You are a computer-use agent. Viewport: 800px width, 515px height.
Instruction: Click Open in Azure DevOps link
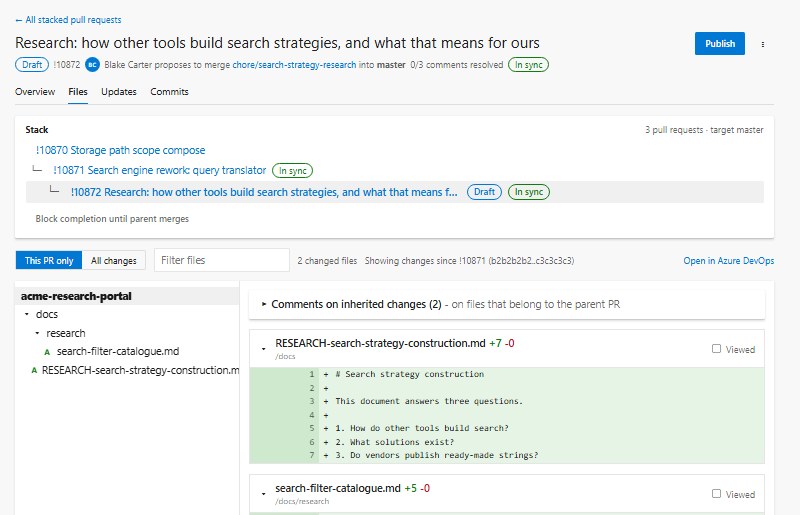click(729, 261)
